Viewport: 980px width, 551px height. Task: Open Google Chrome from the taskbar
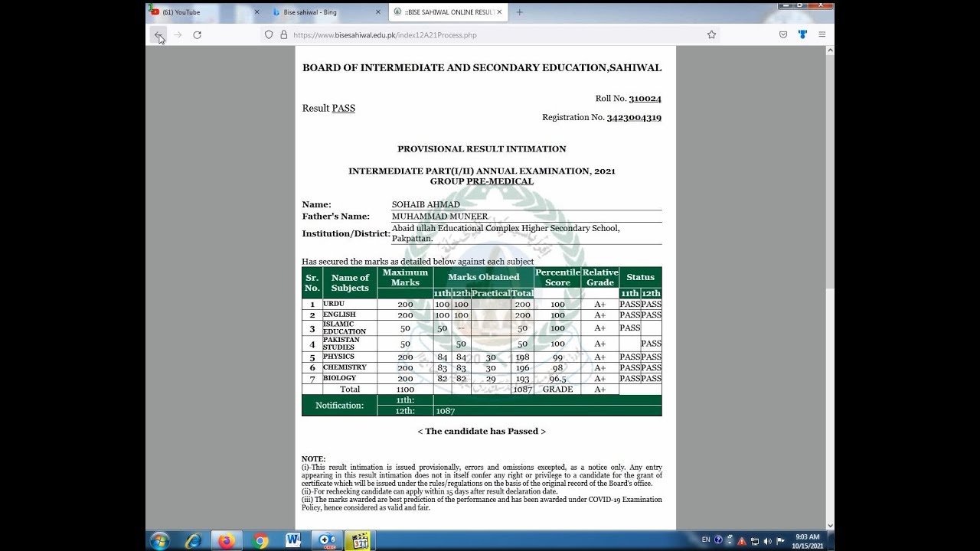click(260, 541)
